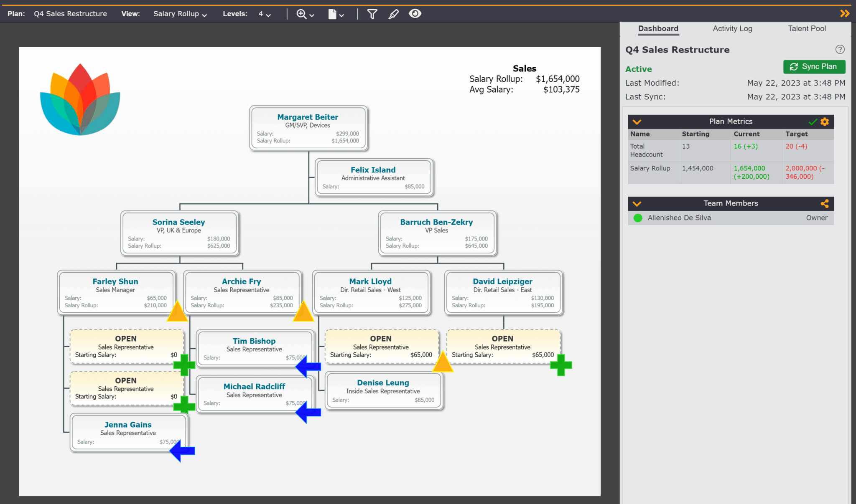Switch to the Activity Log tab
The width and height of the screenshot is (856, 504).
(732, 28)
